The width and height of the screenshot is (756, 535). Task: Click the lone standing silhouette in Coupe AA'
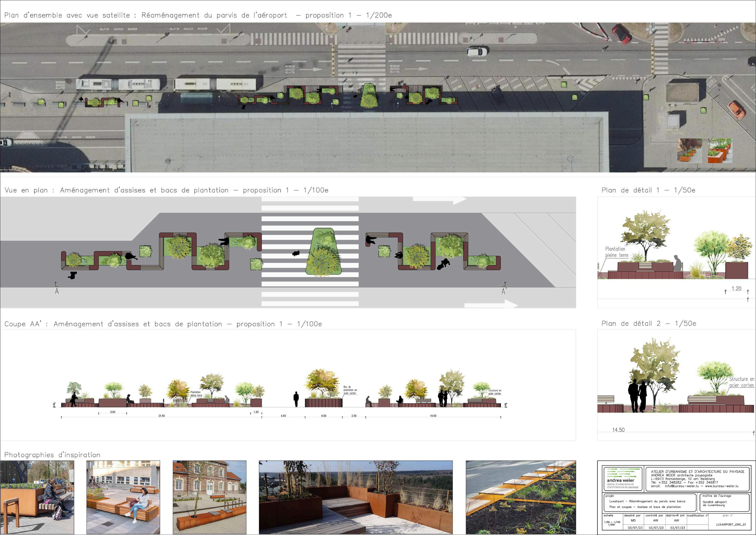pos(296,399)
